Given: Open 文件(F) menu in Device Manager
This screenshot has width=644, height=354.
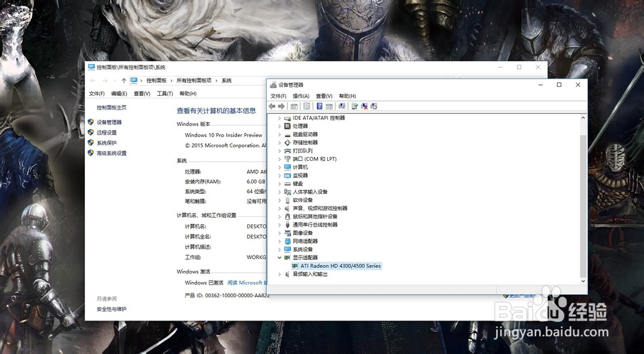Looking at the screenshot, I should click(278, 96).
